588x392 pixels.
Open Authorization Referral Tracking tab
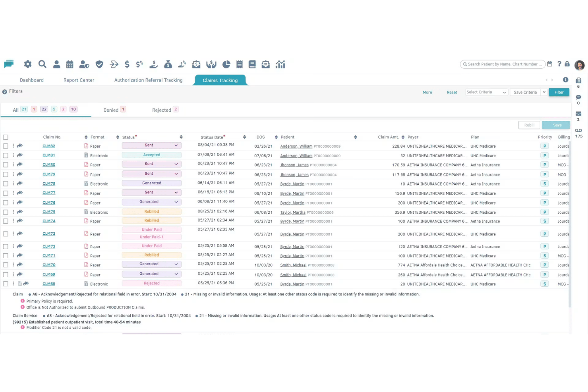[x=149, y=80]
